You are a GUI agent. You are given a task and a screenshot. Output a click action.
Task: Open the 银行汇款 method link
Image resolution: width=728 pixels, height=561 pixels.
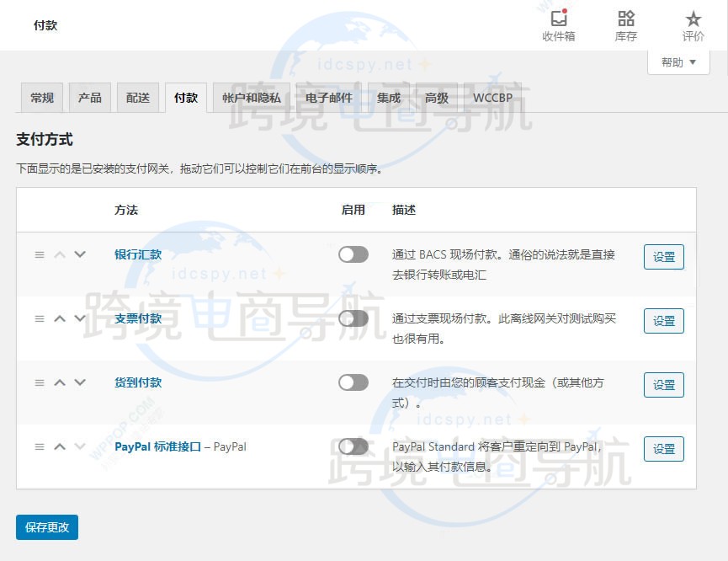click(138, 254)
